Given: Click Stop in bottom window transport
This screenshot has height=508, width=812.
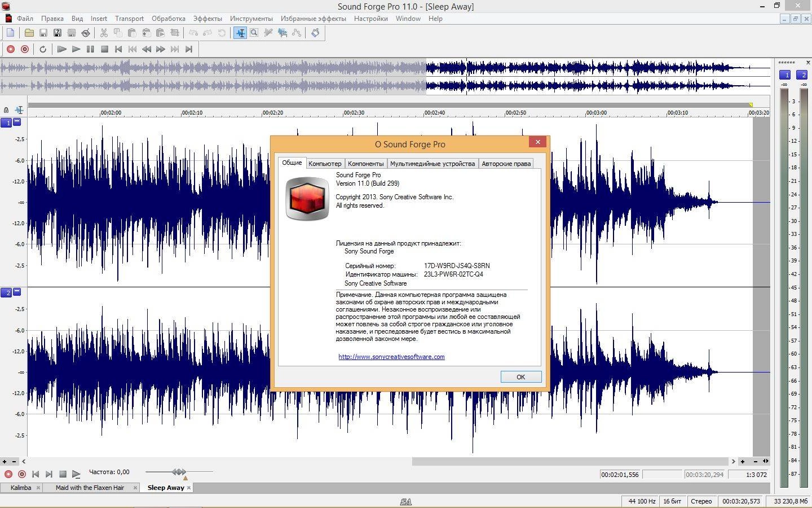Looking at the screenshot, I should [x=63, y=474].
